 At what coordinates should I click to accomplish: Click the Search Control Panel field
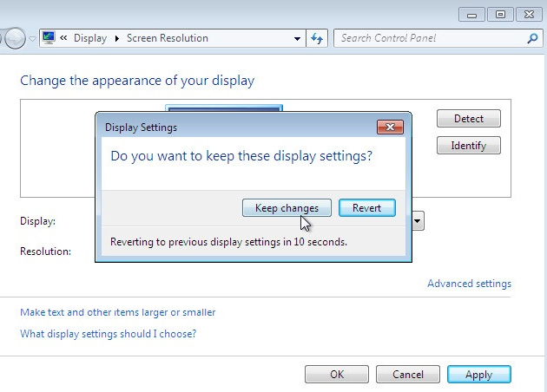(430, 38)
